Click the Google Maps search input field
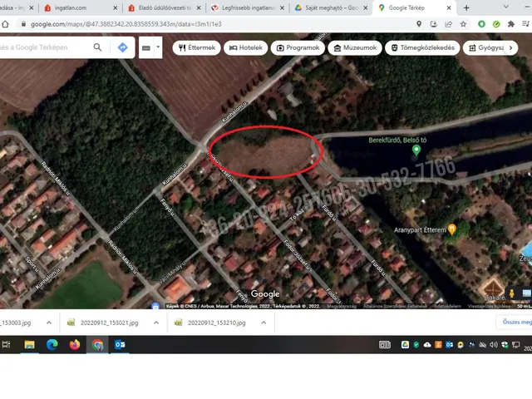Screen dimensions: 532x399 tap(46, 47)
